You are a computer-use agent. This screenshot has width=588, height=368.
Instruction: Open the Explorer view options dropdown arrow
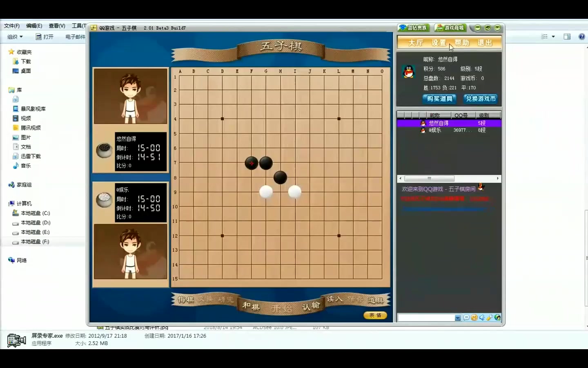point(553,37)
